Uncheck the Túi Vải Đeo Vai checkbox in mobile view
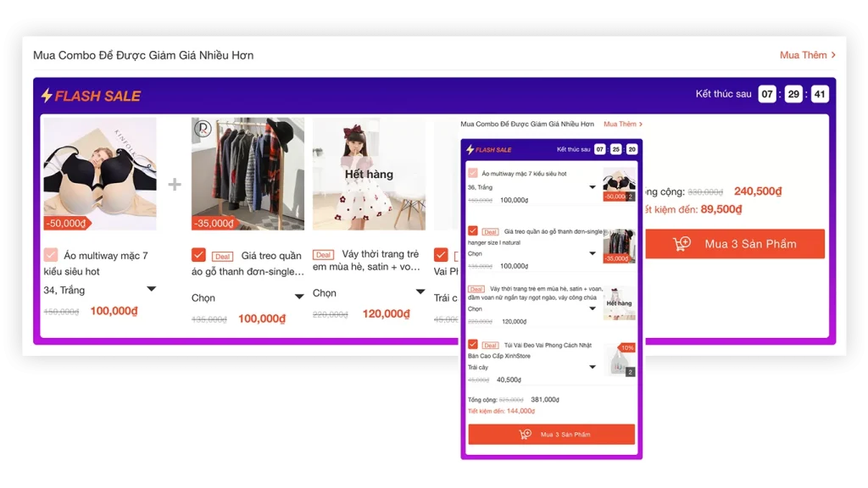868x488 pixels. (x=473, y=345)
